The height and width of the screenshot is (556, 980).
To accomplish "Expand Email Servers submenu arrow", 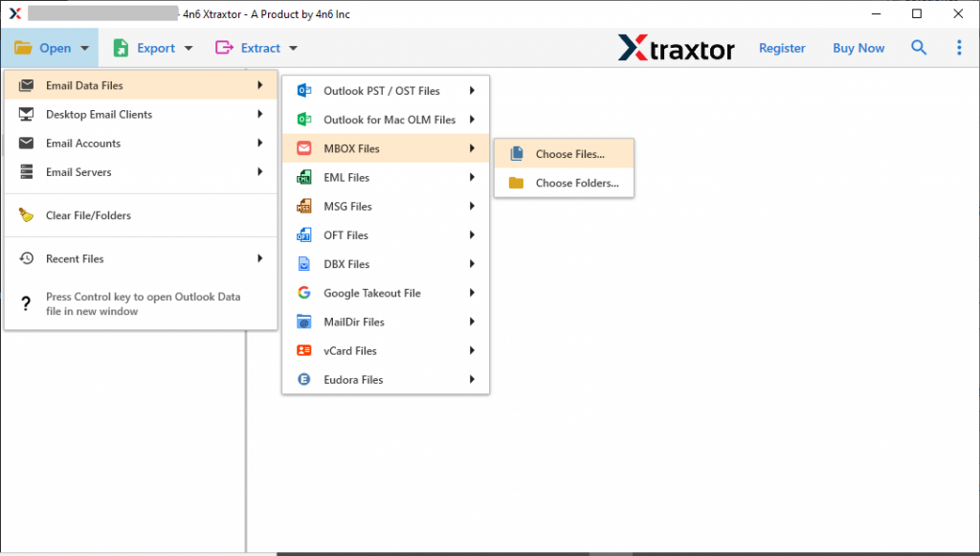I will [260, 171].
